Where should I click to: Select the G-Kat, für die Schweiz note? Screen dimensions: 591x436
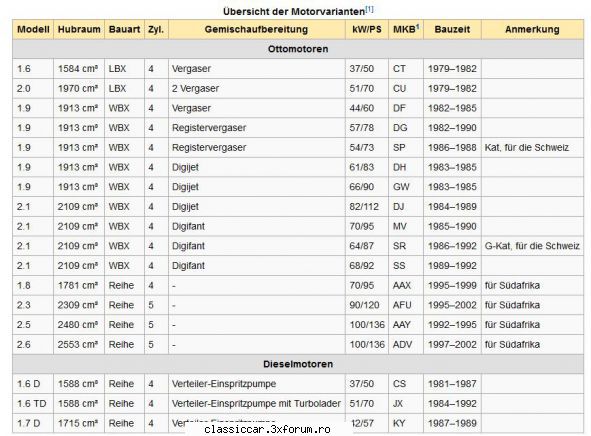[x=532, y=246]
